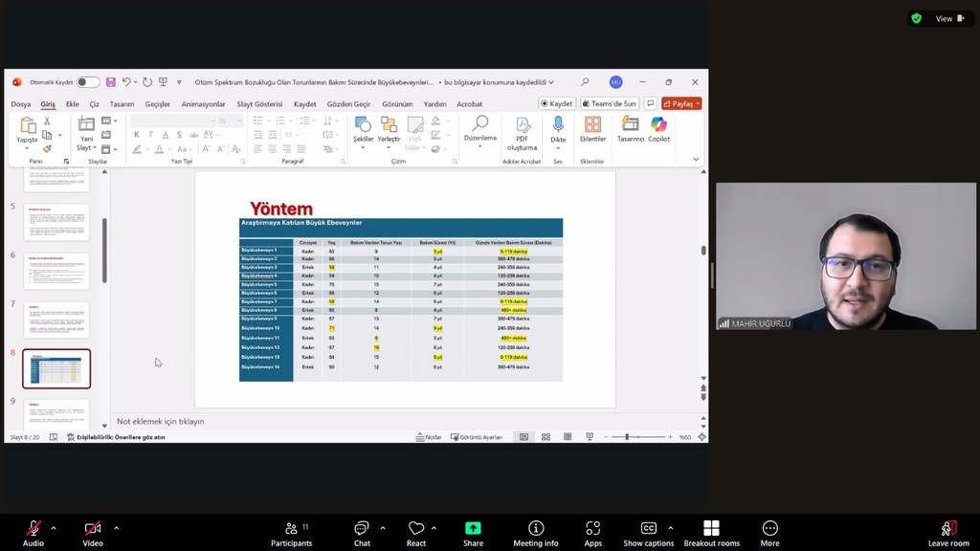Screen dimensions: 980x551
Task: Open the Paylaş share dropdown
Action: pyautogui.click(x=681, y=103)
